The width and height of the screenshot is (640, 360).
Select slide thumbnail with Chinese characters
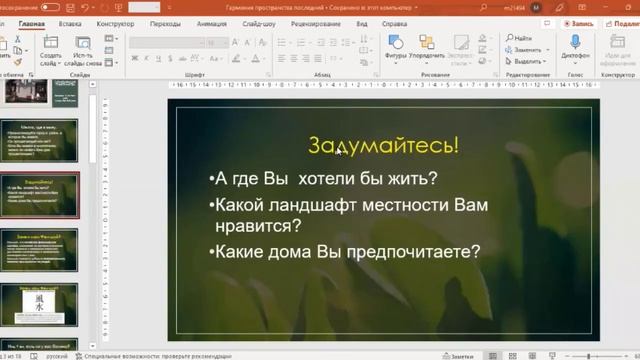pos(39,304)
